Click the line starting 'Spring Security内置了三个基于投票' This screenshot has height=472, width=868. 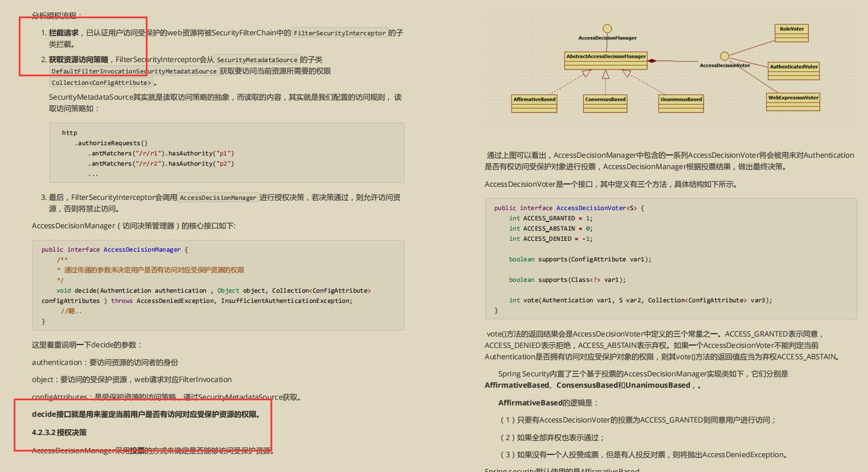click(643, 374)
